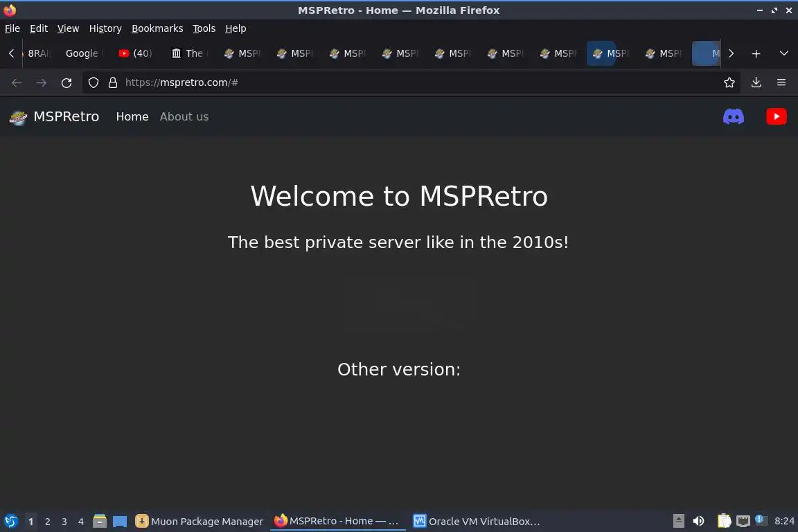Screen dimensions: 798x532
Task: Open the File menu
Action: coord(12,28)
